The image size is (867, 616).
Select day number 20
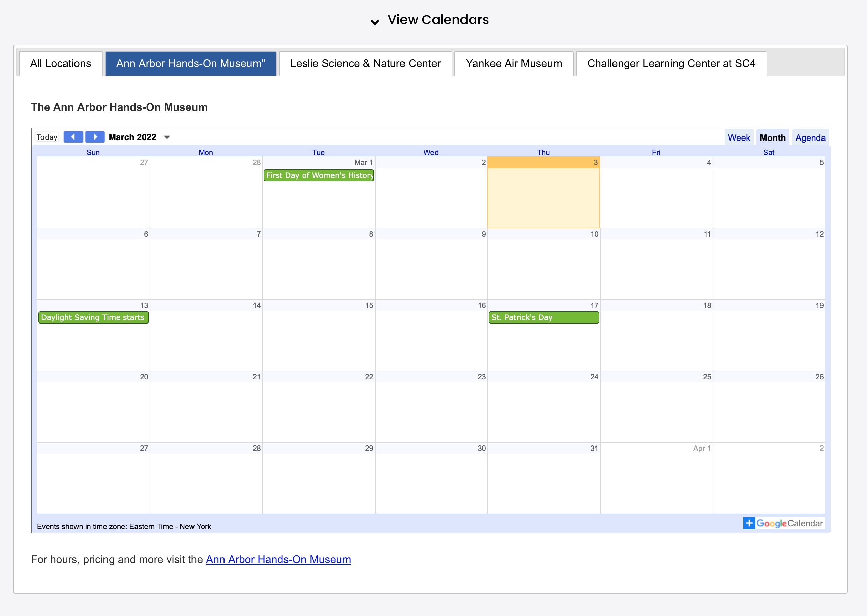pos(144,377)
